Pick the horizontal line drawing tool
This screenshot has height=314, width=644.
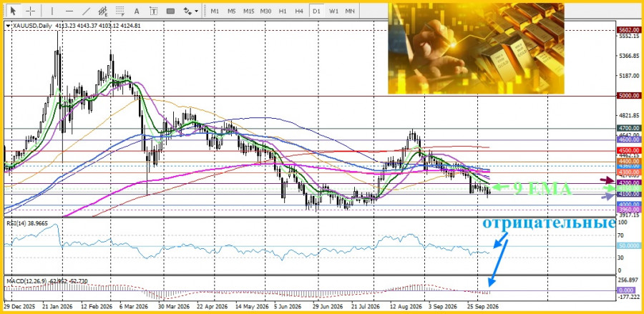click(x=69, y=11)
